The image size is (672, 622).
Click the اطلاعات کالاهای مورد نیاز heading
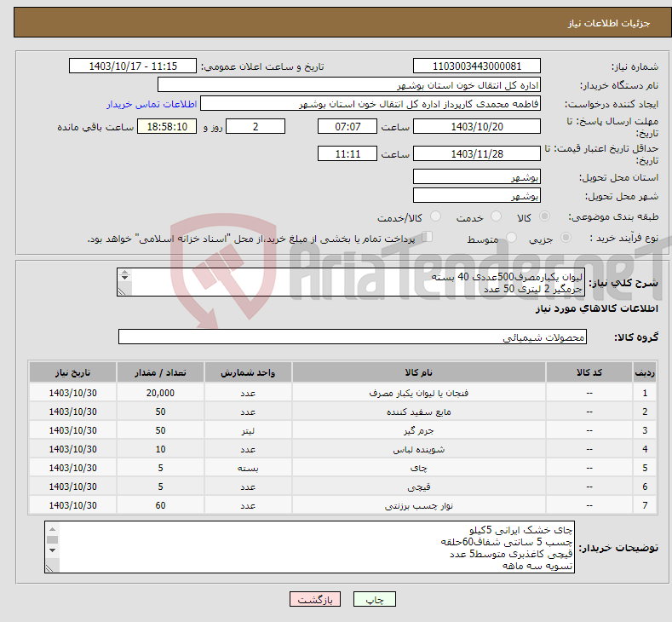click(596, 308)
